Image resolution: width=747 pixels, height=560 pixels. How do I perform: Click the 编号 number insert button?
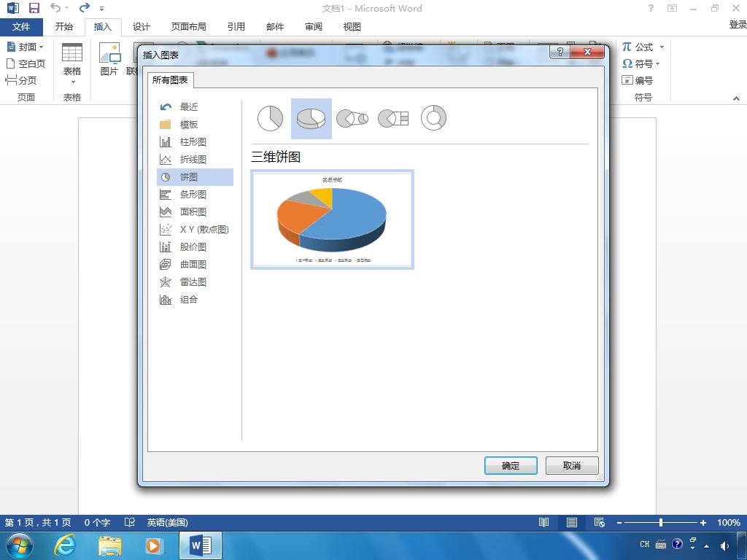[637, 80]
